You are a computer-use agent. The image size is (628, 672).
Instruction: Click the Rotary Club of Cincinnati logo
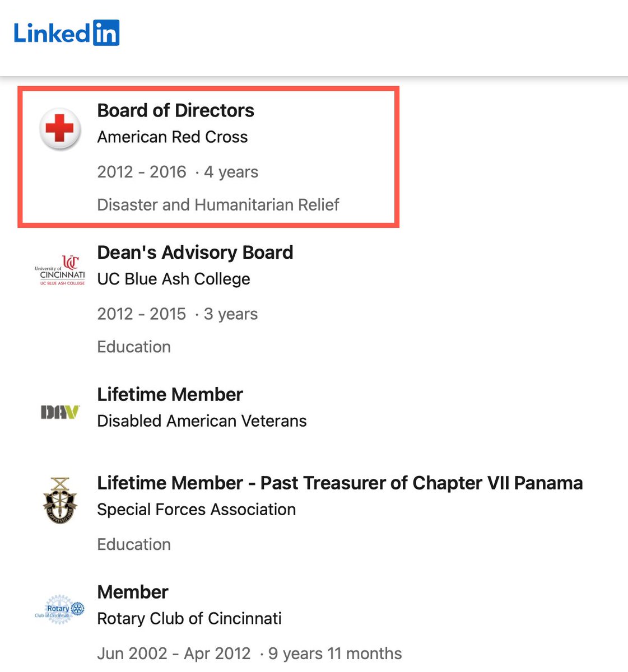60,610
